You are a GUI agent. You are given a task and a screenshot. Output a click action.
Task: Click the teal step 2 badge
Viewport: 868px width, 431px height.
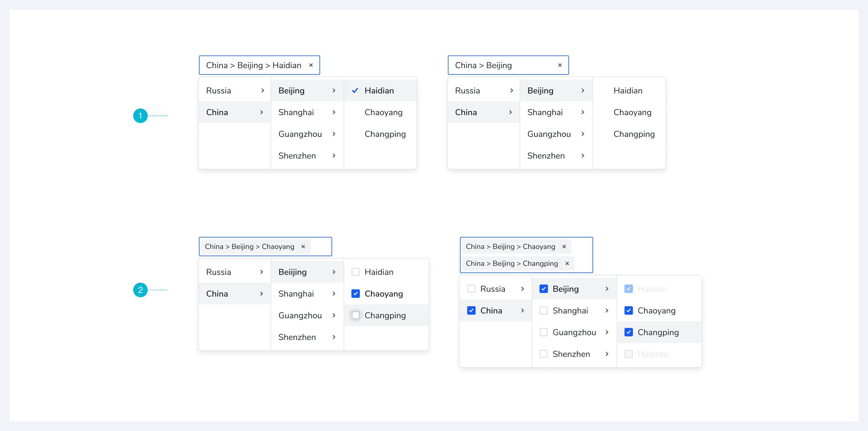pyautogui.click(x=140, y=289)
